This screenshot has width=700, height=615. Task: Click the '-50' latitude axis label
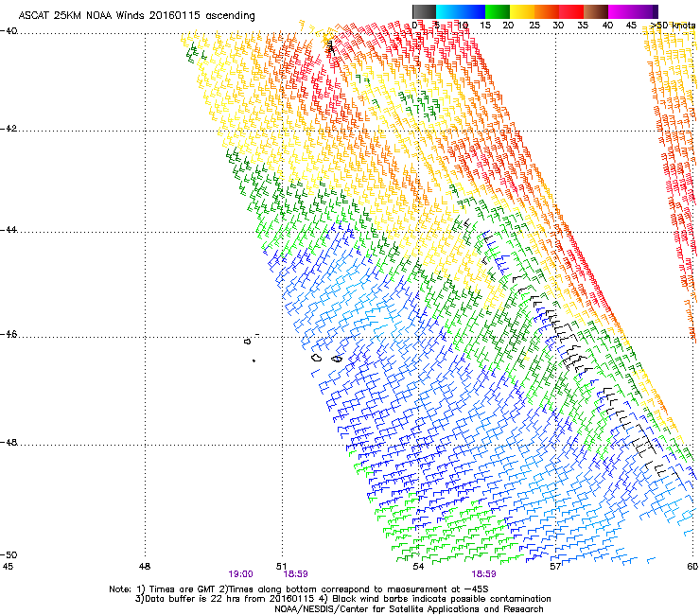9,554
